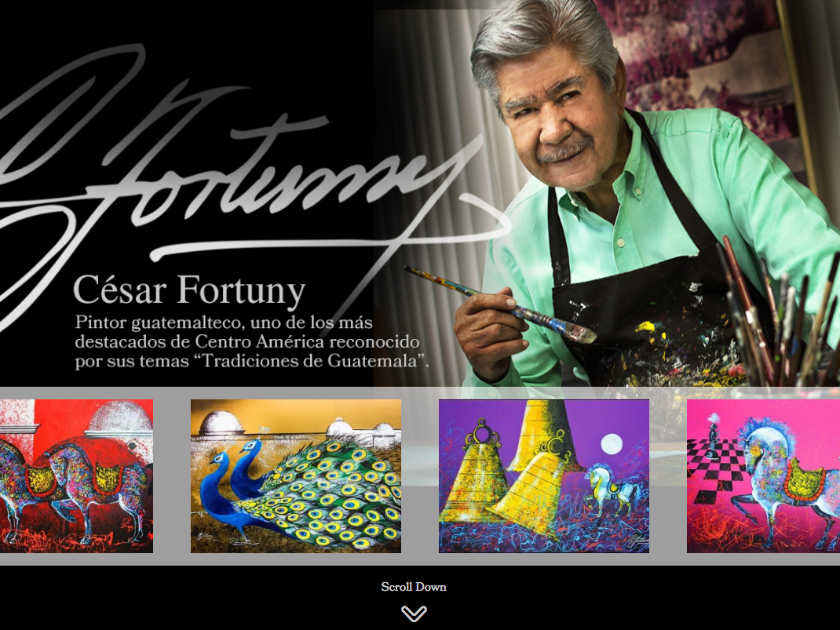Image resolution: width=840 pixels, height=630 pixels.
Task: Click the artist description paragraph text
Action: click(252, 341)
